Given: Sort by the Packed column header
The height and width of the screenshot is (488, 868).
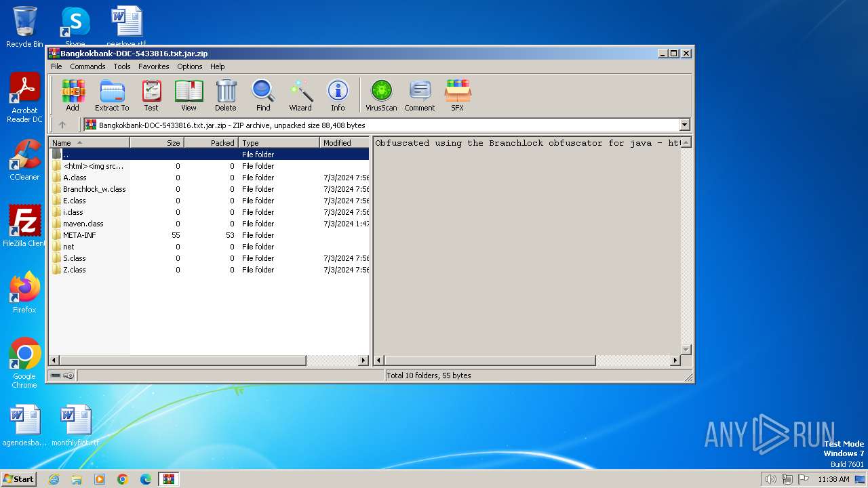Looking at the screenshot, I should 211,142.
